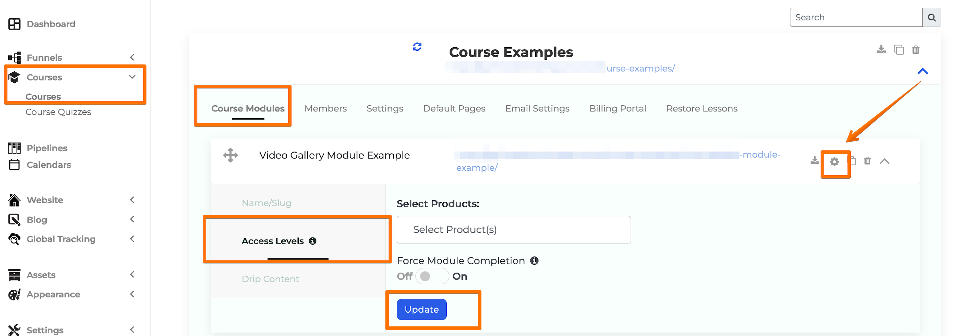Expand the Global Tracking chevron
Screen dimensions: 980x336
point(132,239)
